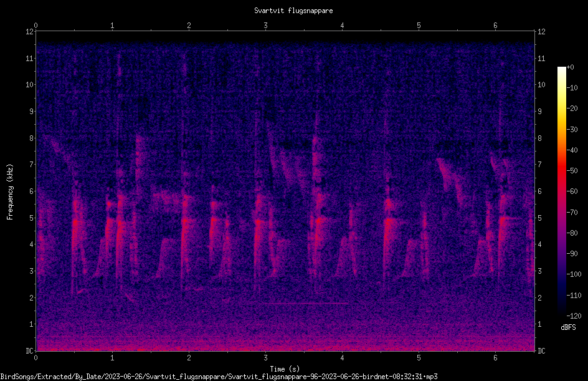Click the "-40" colorbar label
The image size is (588, 381).
click(572, 150)
